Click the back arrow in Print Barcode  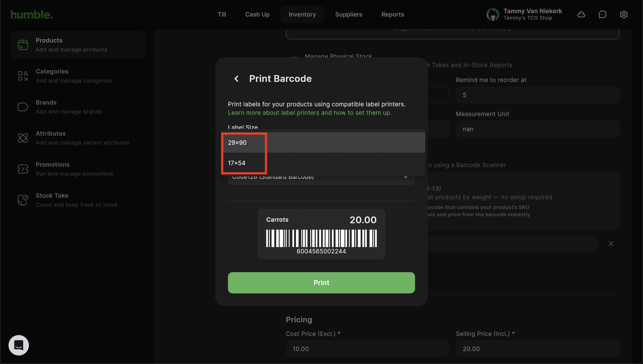point(236,79)
